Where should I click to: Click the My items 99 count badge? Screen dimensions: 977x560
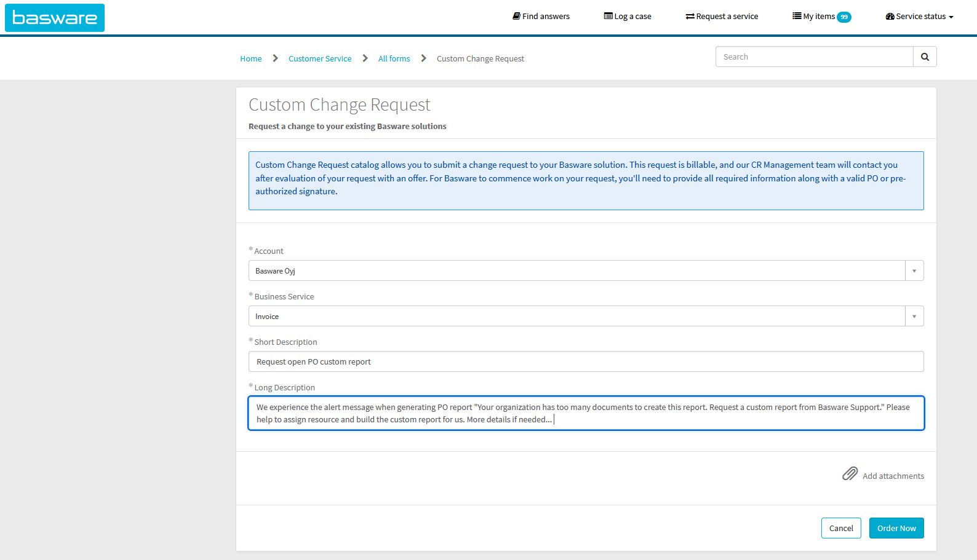tap(844, 17)
